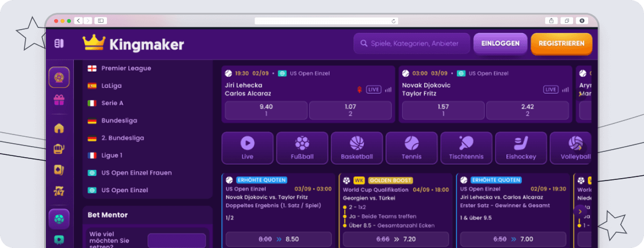This screenshot has height=248, width=644.
Task: Select the soccer ball sports icon in sidebar
Action: [x=59, y=219]
